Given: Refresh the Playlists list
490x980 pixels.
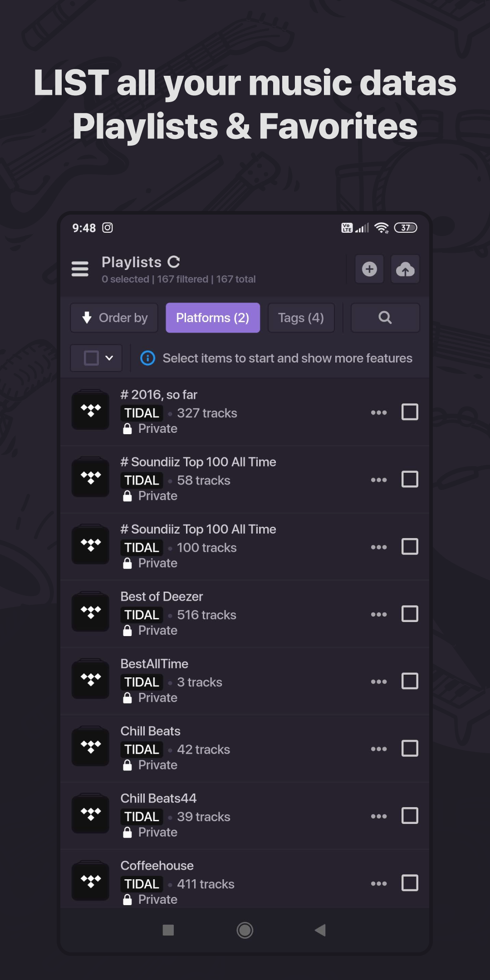Looking at the screenshot, I should 174,261.
